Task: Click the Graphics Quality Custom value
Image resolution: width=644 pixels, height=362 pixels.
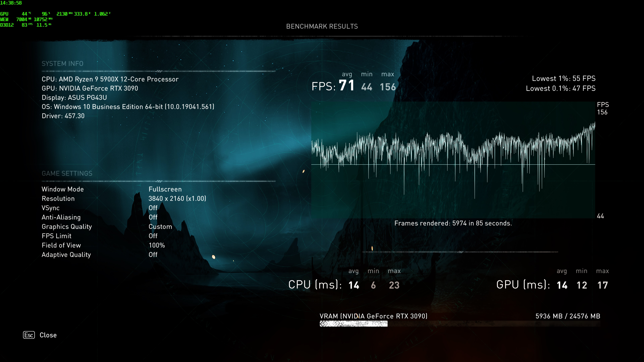Action: [160, 227]
